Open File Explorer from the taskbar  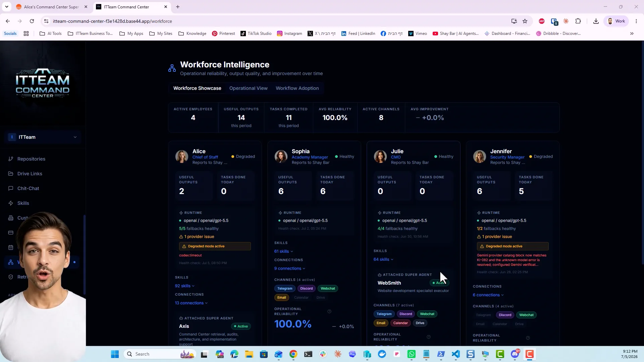(x=249, y=354)
